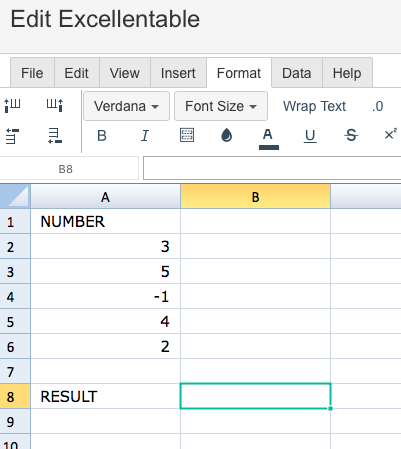Click insert row below icon
Screen dimensions: 401x449
[x=55, y=136]
